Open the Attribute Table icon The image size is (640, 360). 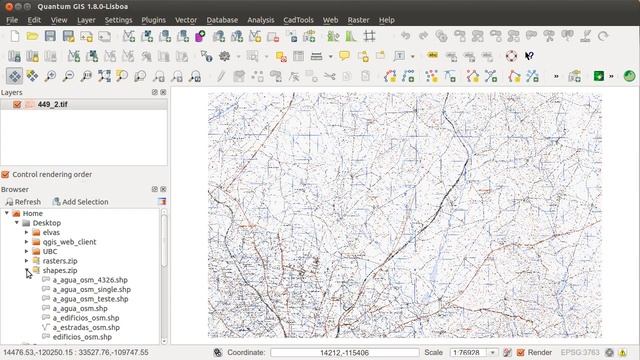pos(298,56)
